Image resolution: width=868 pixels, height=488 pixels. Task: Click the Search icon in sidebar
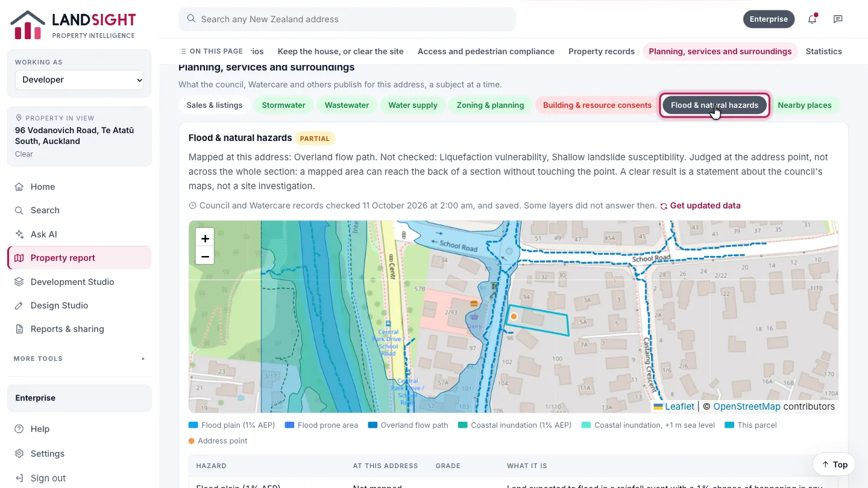19,210
